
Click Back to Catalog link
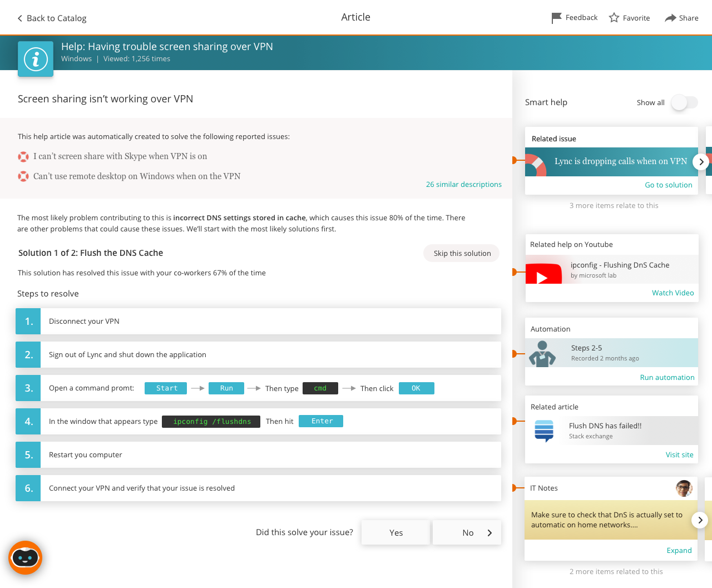tap(57, 18)
